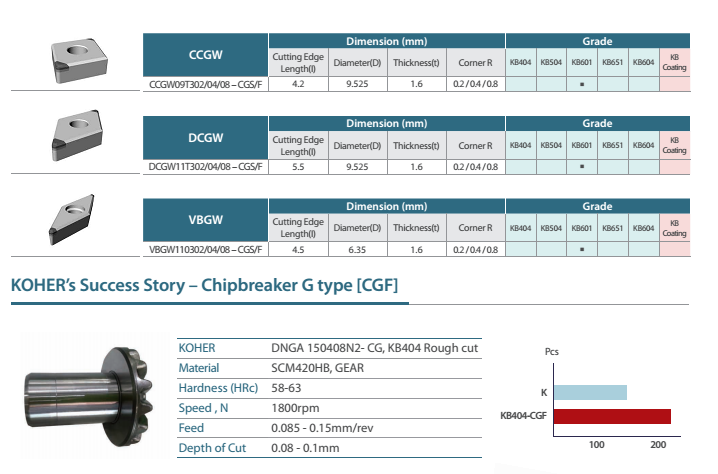718x474 pixels.
Task: Click the KB601 mark in DCGW row
Action: pyautogui.click(x=581, y=167)
